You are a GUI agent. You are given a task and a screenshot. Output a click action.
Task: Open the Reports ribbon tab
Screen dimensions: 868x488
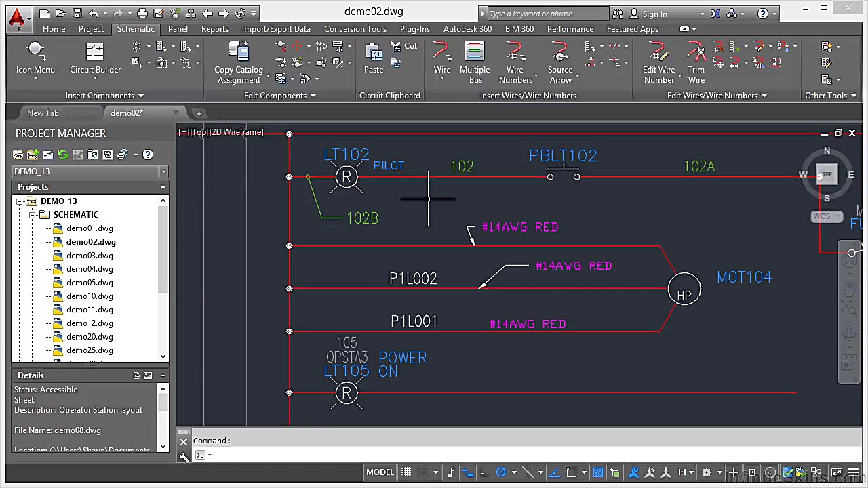[214, 29]
